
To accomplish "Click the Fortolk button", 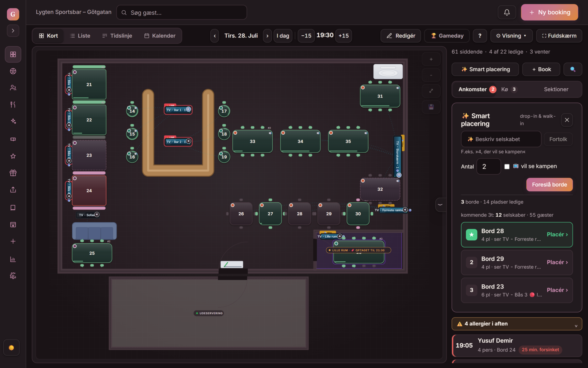I will (x=558, y=139).
